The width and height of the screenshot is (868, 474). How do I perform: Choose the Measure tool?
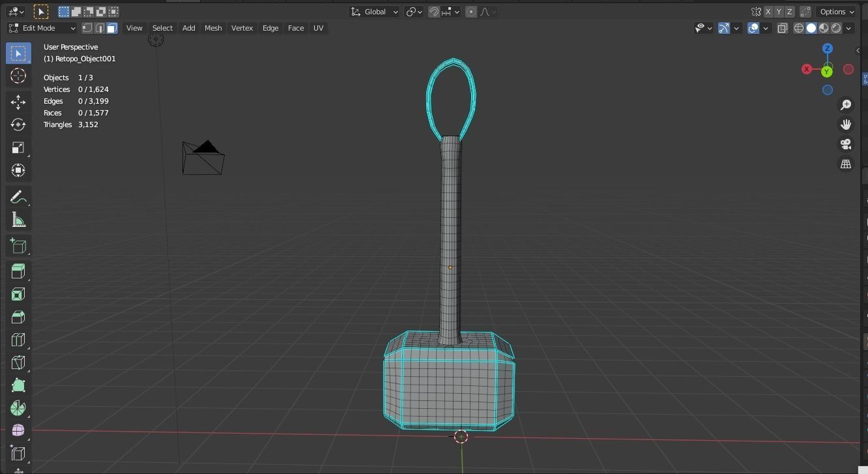point(18,220)
